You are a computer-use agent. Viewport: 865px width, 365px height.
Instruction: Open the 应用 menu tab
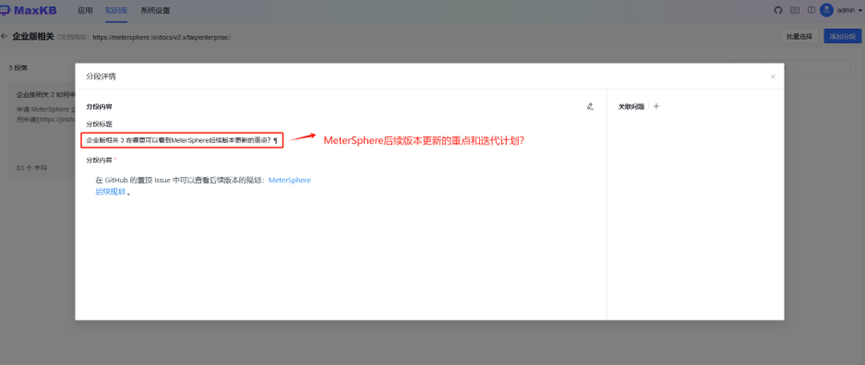pyautogui.click(x=85, y=10)
